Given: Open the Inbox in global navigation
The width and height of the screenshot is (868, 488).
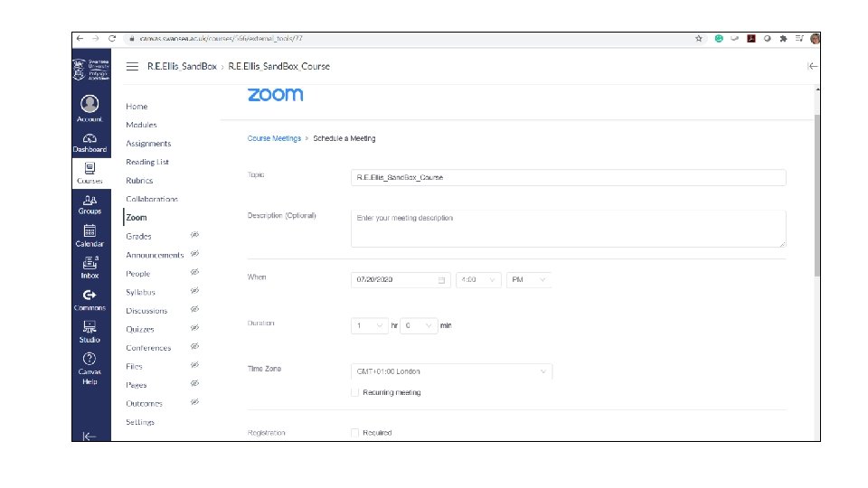Looking at the screenshot, I should point(90,267).
